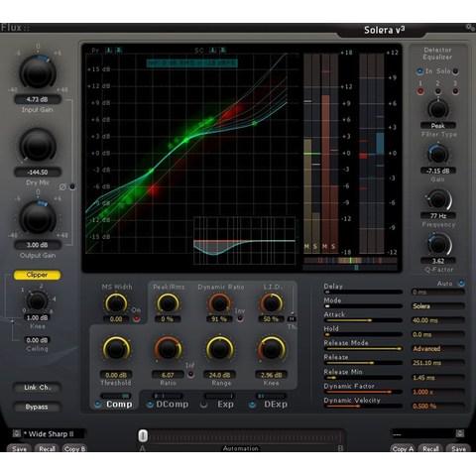Viewport: 476px width, 476px height.
Task: Click the Q-Factor knob
Action: [x=438, y=245]
